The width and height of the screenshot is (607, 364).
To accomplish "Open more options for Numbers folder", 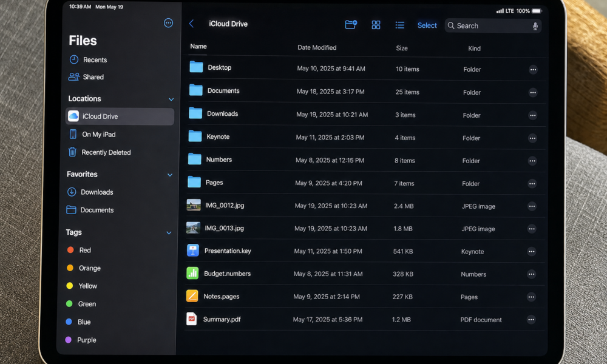I will click(532, 161).
